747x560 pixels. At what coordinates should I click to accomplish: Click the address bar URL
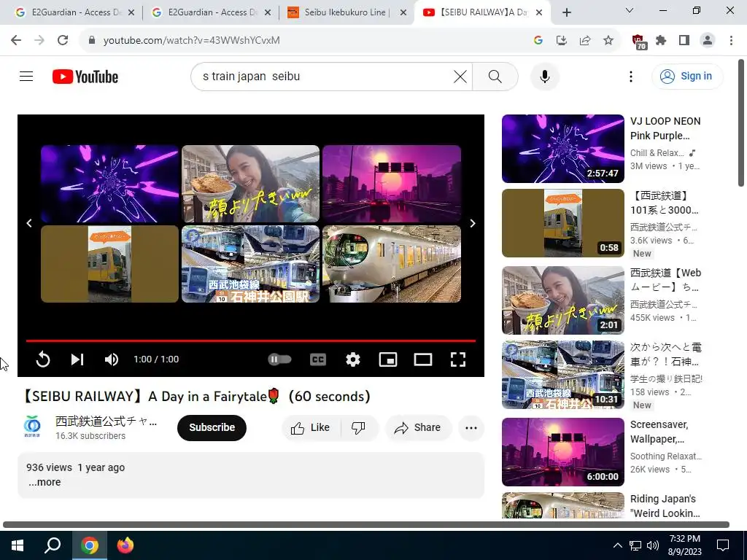tap(192, 41)
